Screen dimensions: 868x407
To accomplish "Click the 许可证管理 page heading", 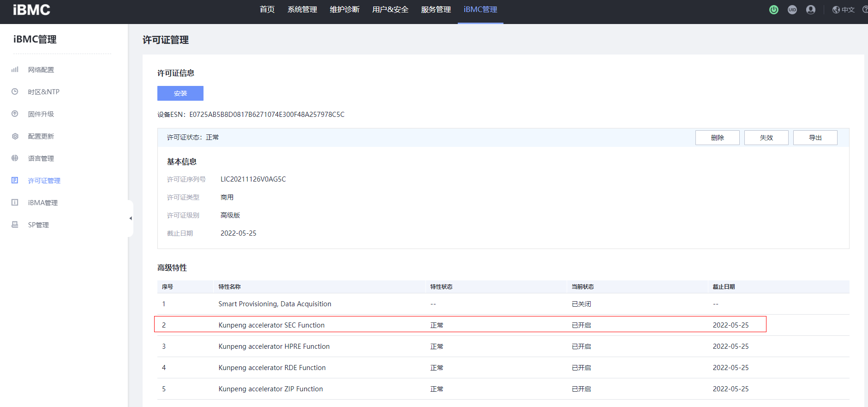I will (x=166, y=40).
